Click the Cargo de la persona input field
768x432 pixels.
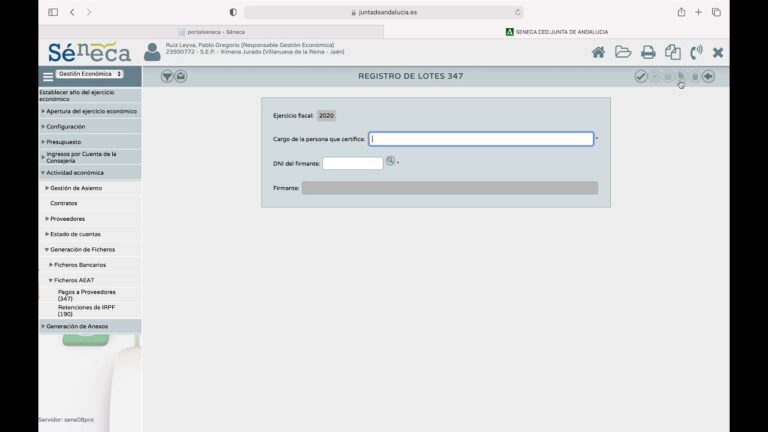click(481, 139)
